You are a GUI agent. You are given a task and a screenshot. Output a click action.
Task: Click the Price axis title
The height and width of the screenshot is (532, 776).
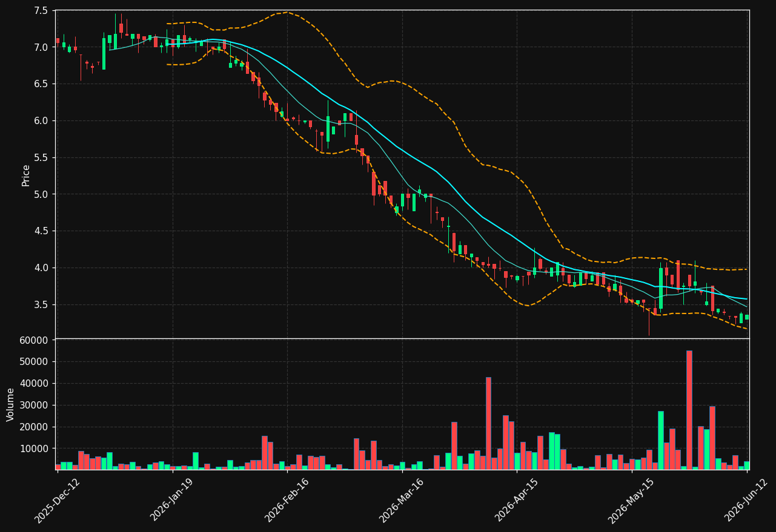26,175
